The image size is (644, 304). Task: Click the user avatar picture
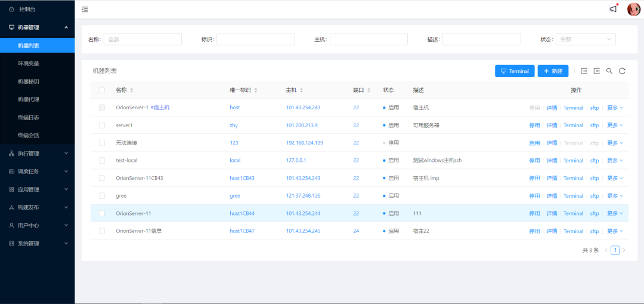[633, 9]
